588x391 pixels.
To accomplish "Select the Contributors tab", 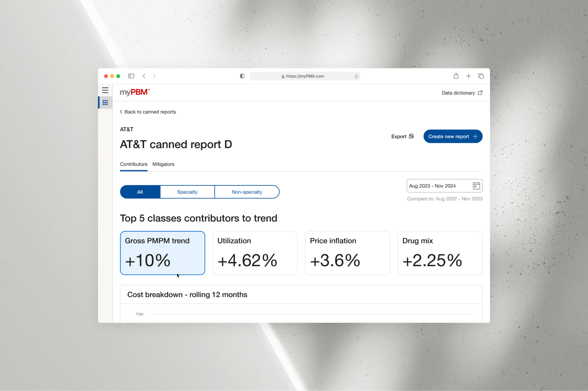I will [133, 164].
